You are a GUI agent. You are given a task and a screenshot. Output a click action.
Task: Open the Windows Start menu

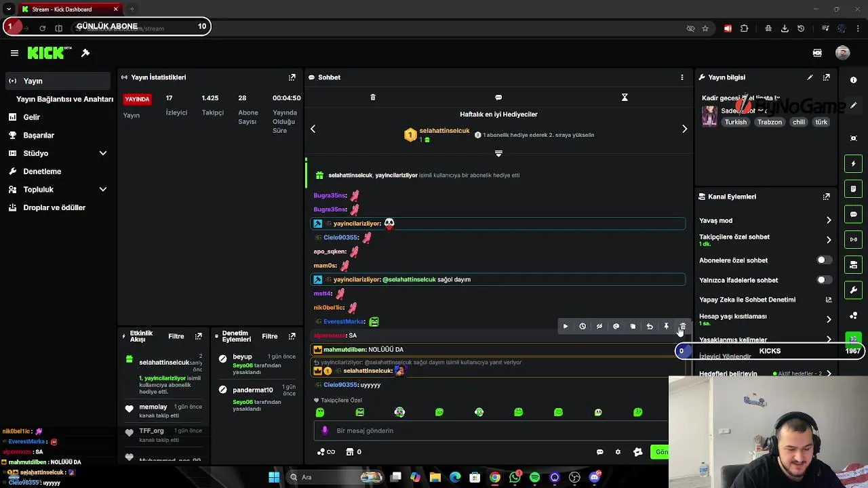[274, 477]
